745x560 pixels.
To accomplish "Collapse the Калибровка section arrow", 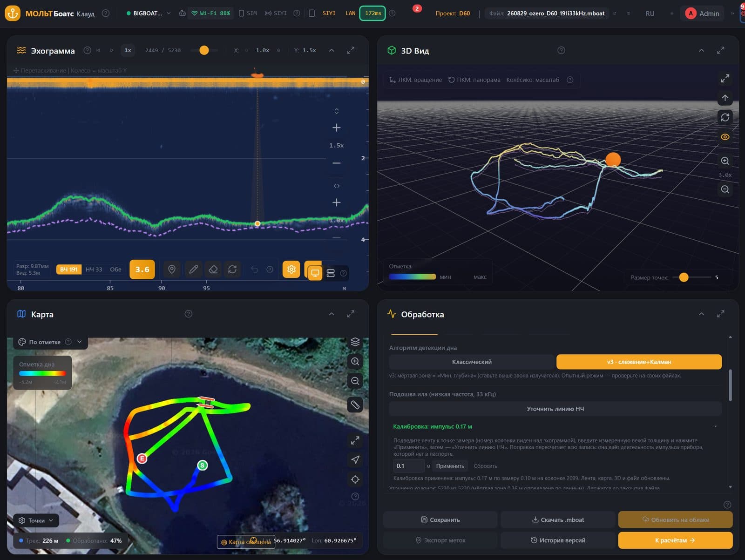I will pos(716,427).
